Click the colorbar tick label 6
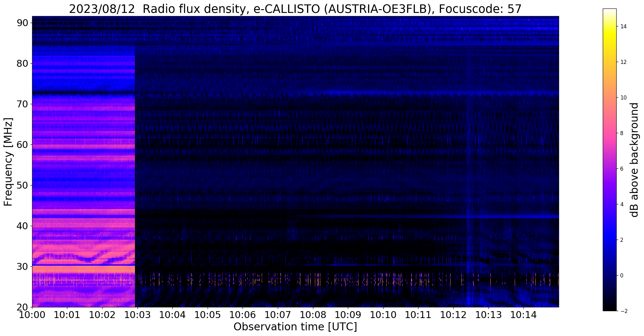This screenshot has height=336, width=644. (621, 169)
